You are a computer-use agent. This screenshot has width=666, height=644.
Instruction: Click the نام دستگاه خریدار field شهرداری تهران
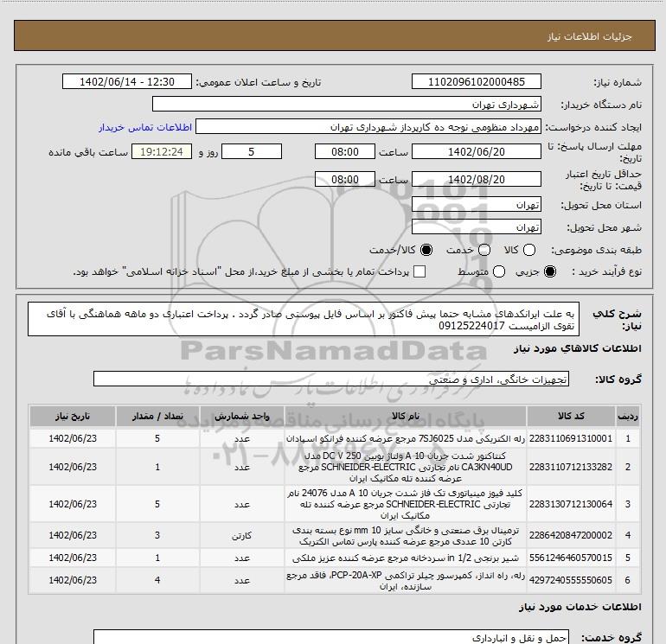347,105
